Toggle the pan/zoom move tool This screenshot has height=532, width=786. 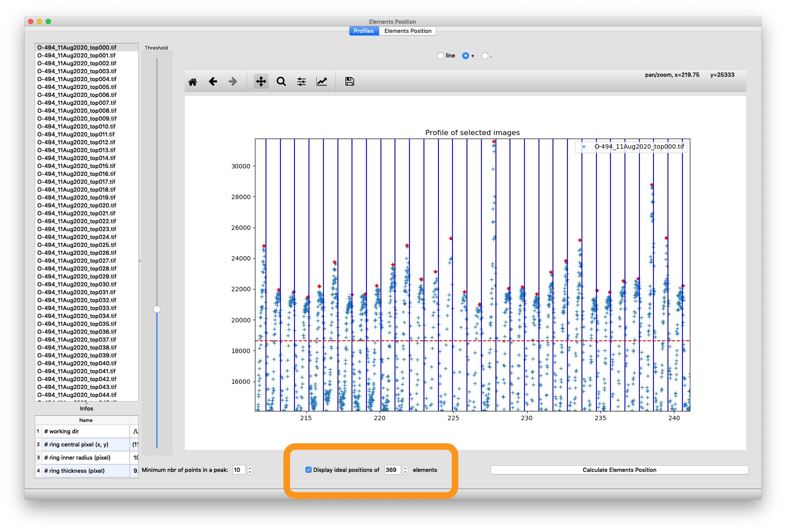(x=261, y=82)
